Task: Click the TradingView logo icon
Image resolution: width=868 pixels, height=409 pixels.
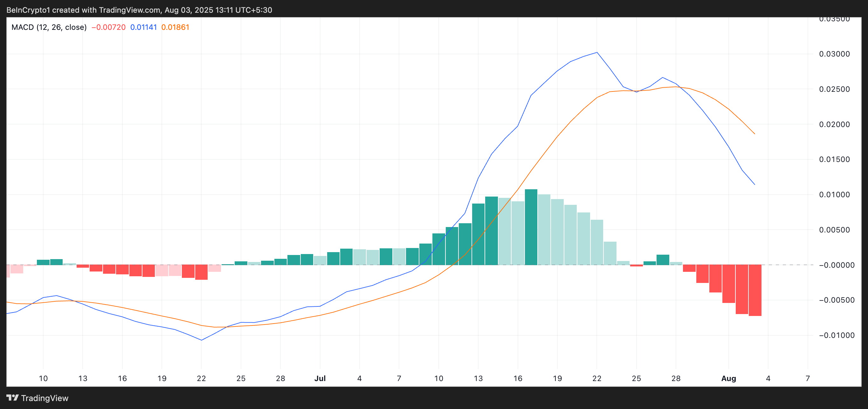Action: [12, 398]
